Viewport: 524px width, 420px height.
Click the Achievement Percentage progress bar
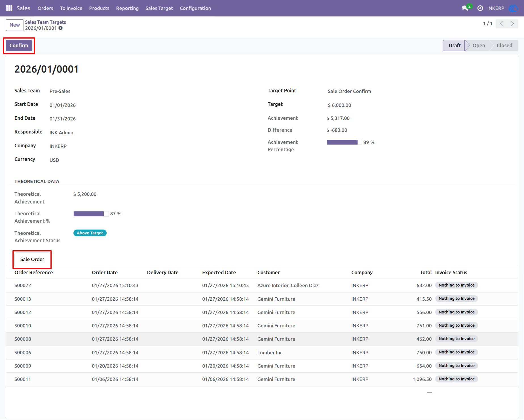(344, 142)
